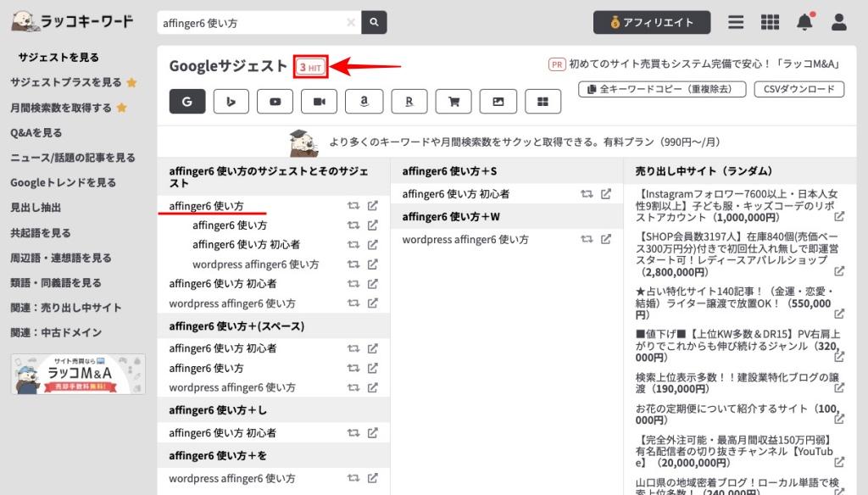This screenshot has height=495, width=868.
Task: Click the アフィリエイト button
Action: (652, 22)
